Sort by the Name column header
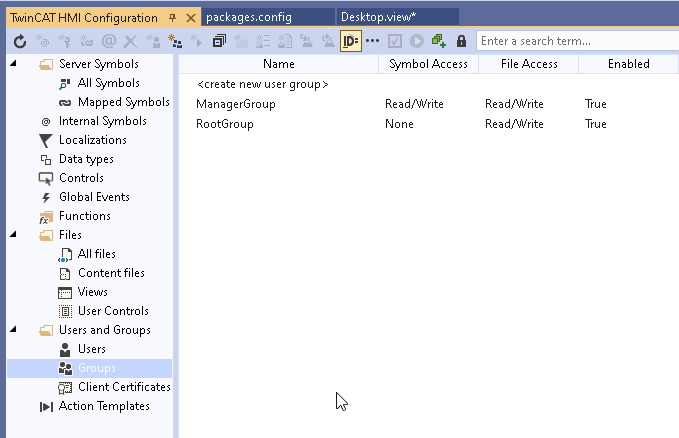 [x=278, y=64]
